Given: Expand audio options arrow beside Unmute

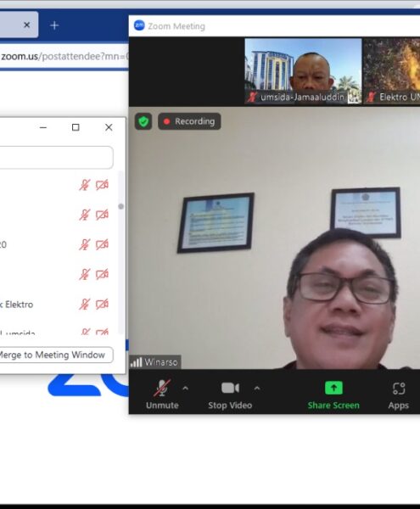Looking at the screenshot, I should click(x=185, y=388).
